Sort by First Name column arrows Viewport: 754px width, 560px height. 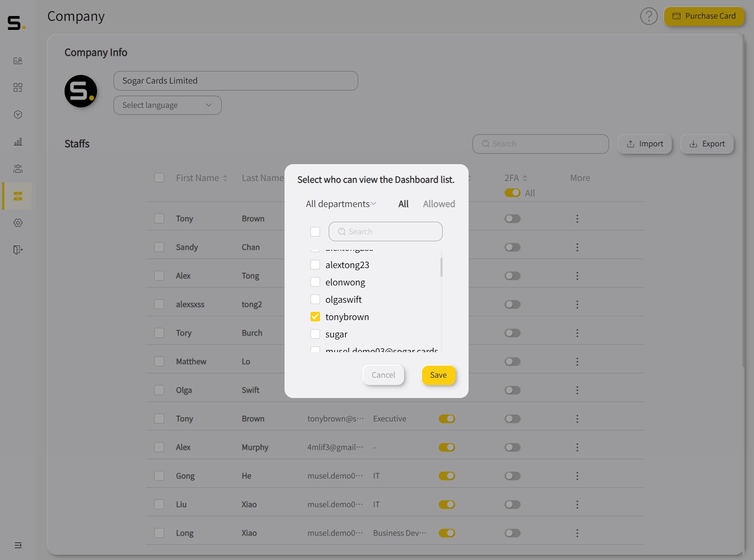[225, 178]
